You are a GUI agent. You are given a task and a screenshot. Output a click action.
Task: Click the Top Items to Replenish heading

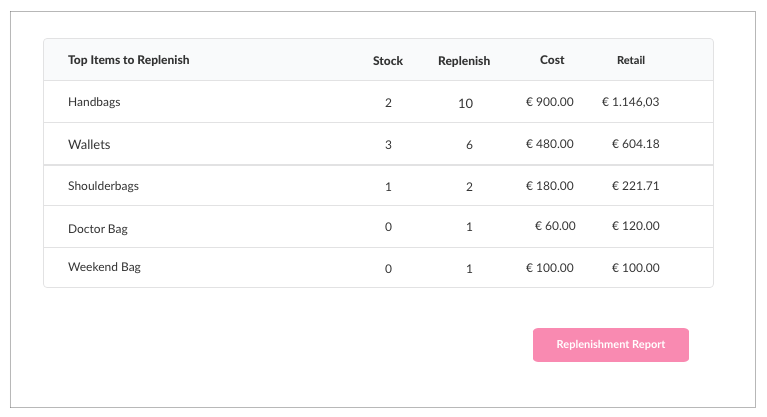(x=129, y=60)
